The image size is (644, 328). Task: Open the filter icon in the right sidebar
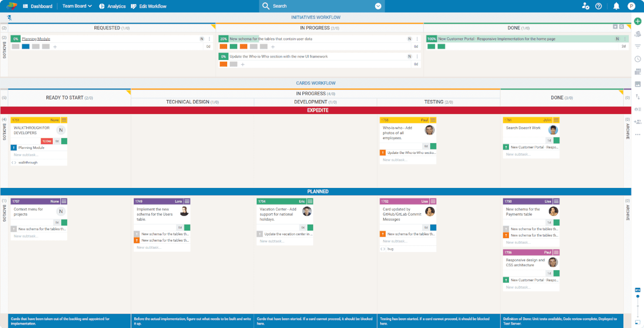click(637, 46)
